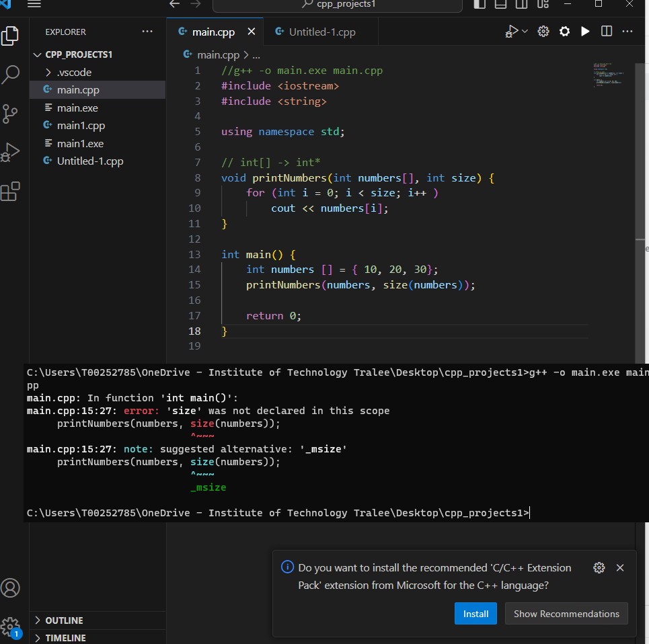Open main.exe in the Explorer tree

point(98,108)
